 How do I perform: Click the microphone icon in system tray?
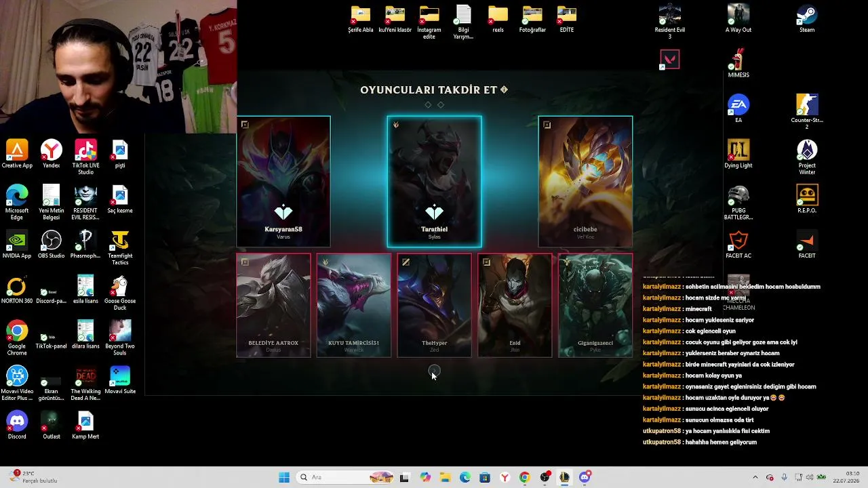[x=785, y=477]
